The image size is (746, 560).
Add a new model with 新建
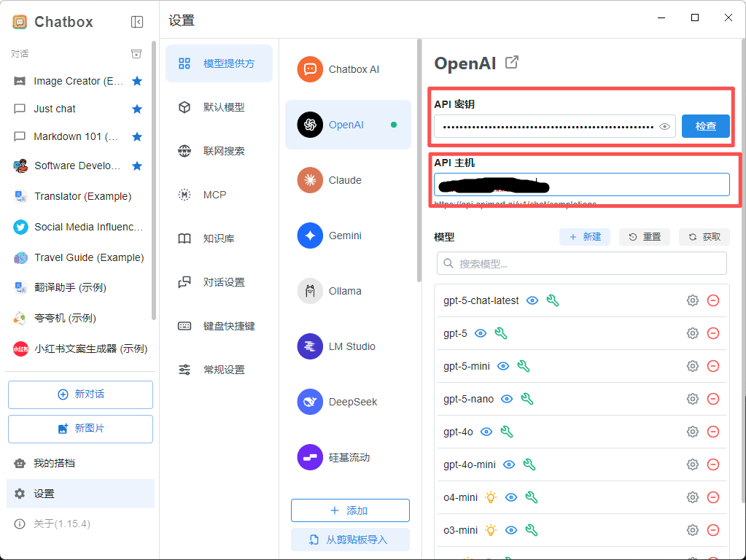coord(585,237)
